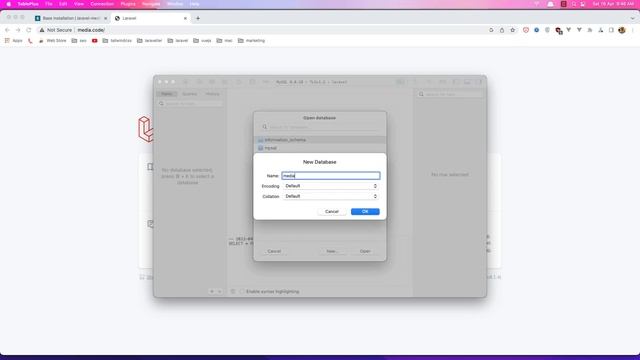Image resolution: width=640 pixels, height=360 pixels.
Task: Open the View menu
Action: 78,4
